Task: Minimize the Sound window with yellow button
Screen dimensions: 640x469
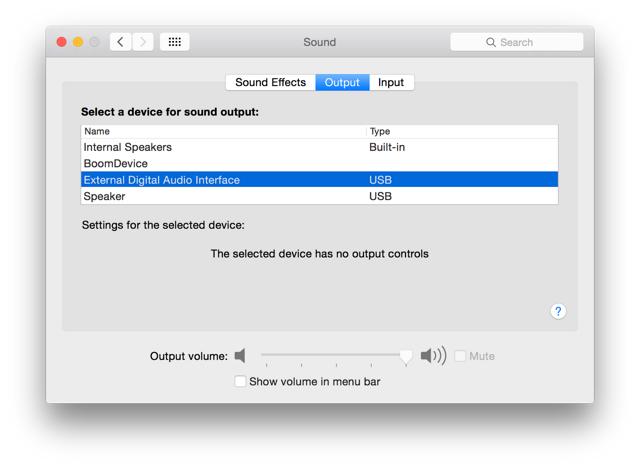Action: pos(78,42)
